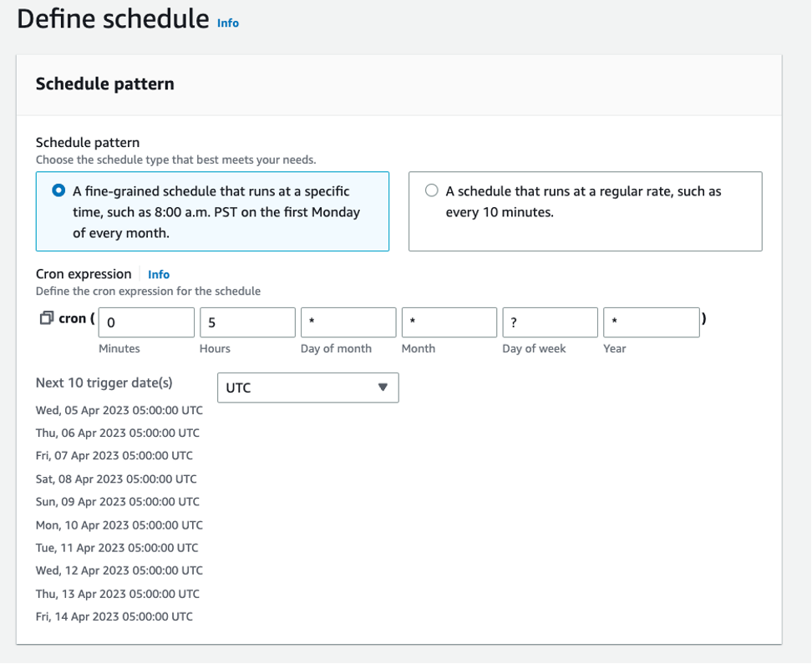Open the Info link beside Define schedule
The image size is (812, 664).
pyautogui.click(x=227, y=23)
